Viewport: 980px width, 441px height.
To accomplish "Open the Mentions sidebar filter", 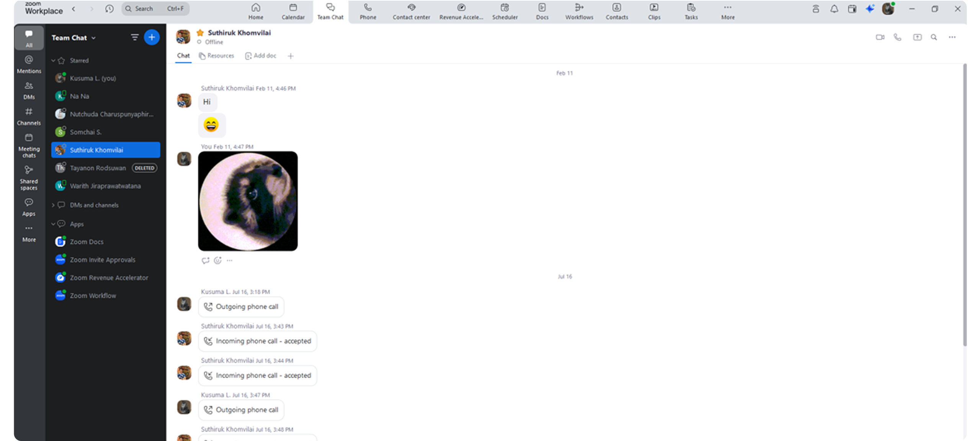I will coord(29,64).
